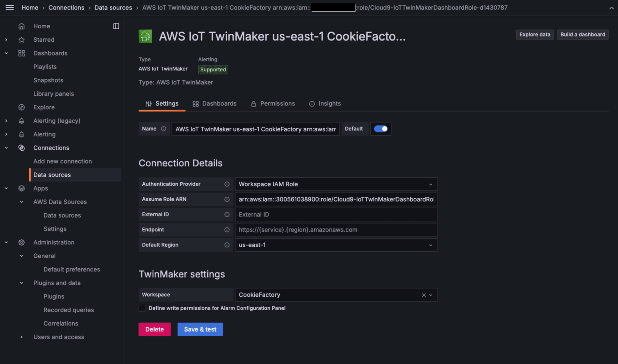Image resolution: width=618 pixels, height=364 pixels.
Task: Collapse the AWS Data Sources subsection
Action: [x=21, y=202]
